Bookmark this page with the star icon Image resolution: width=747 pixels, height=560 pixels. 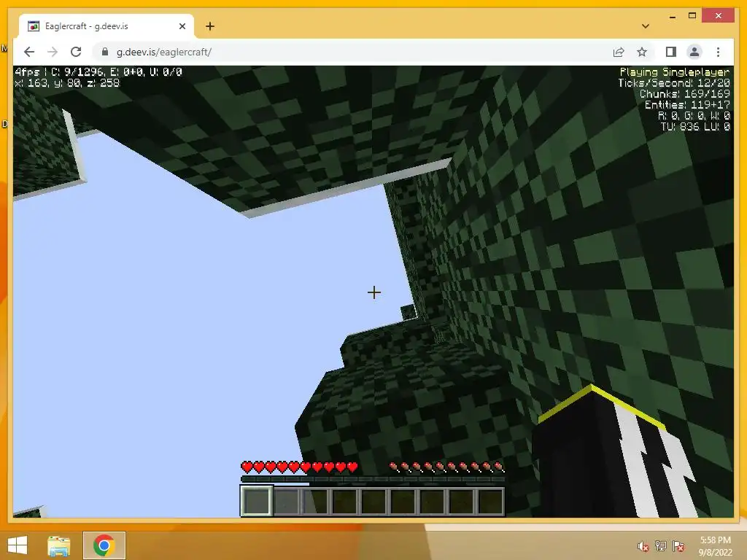(642, 52)
